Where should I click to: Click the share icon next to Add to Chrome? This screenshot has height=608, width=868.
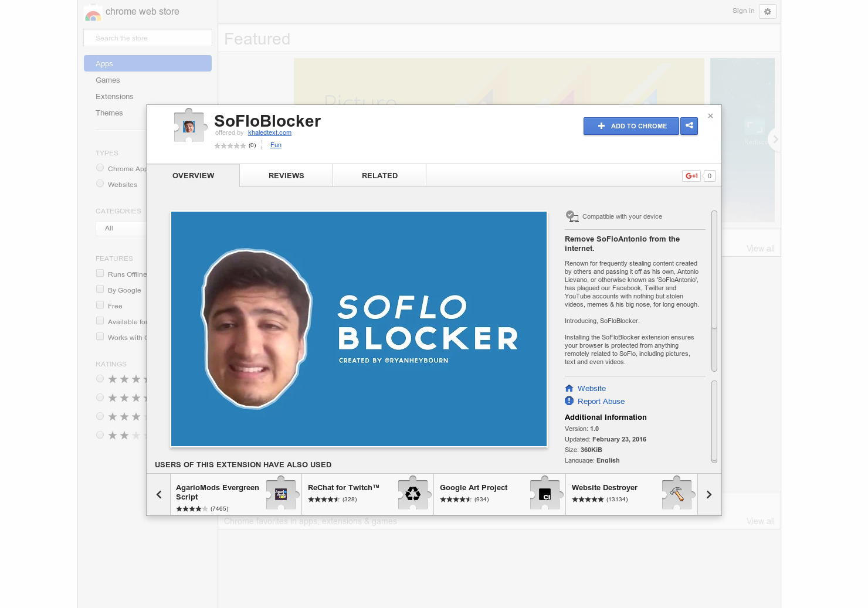pyautogui.click(x=689, y=126)
